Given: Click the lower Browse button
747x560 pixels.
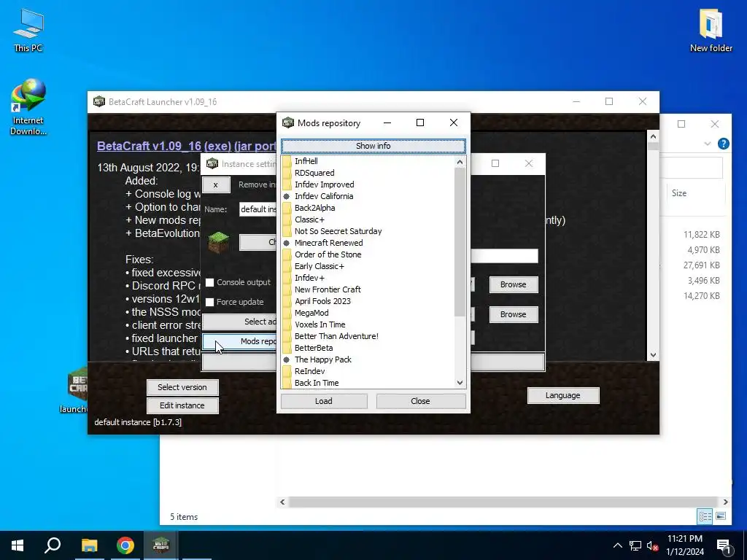Looking at the screenshot, I should (x=514, y=314).
